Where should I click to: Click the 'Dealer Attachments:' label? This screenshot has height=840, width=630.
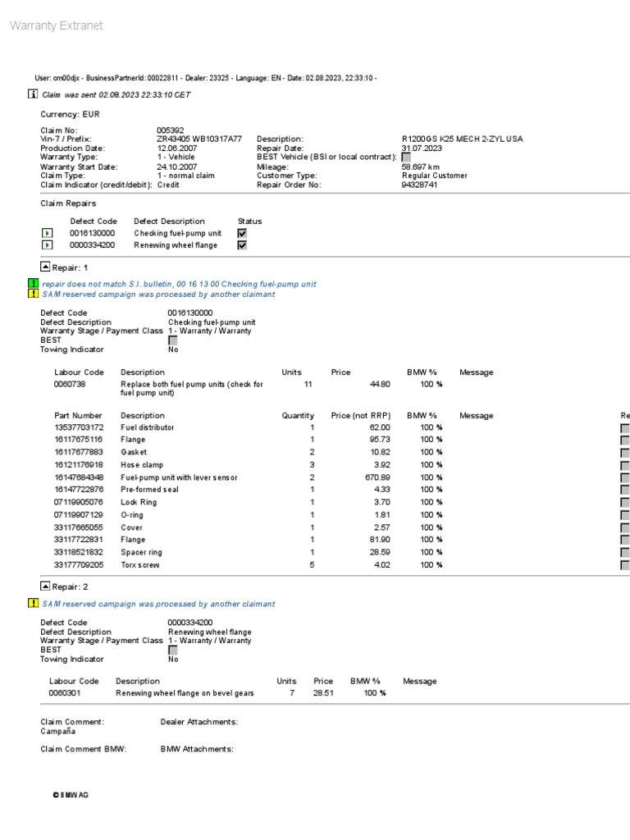pyautogui.click(x=199, y=722)
